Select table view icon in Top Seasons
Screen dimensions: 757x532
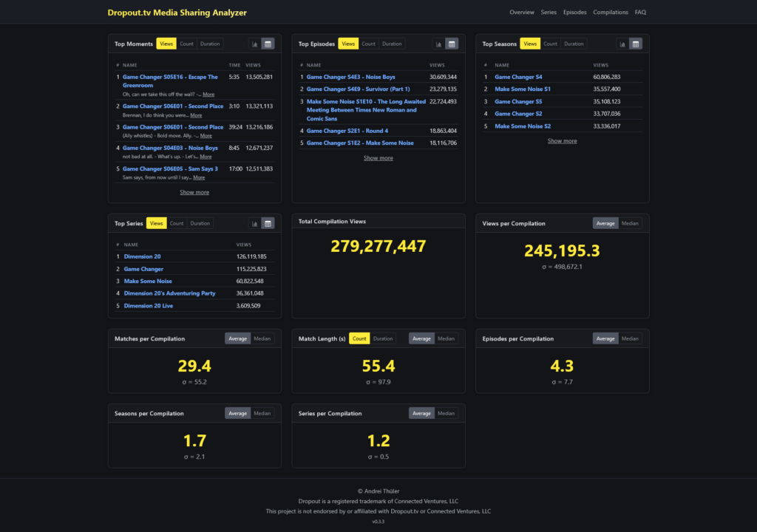click(636, 44)
